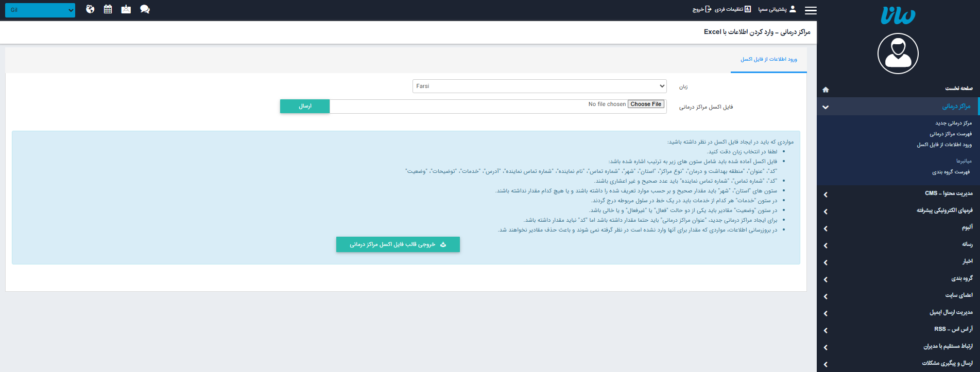The height and width of the screenshot is (372, 980).
Task: Open فهرست گروه بندی sidebar shortcut
Action: coord(951,172)
